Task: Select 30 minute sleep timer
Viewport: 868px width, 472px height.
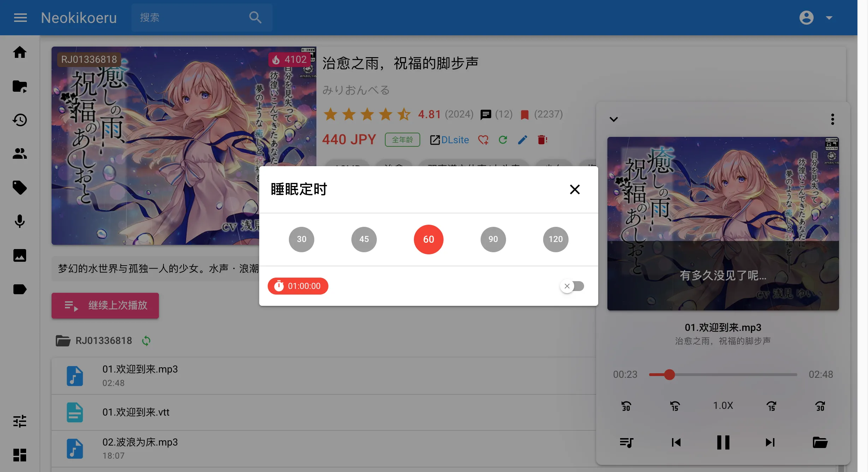Action: [x=302, y=239]
